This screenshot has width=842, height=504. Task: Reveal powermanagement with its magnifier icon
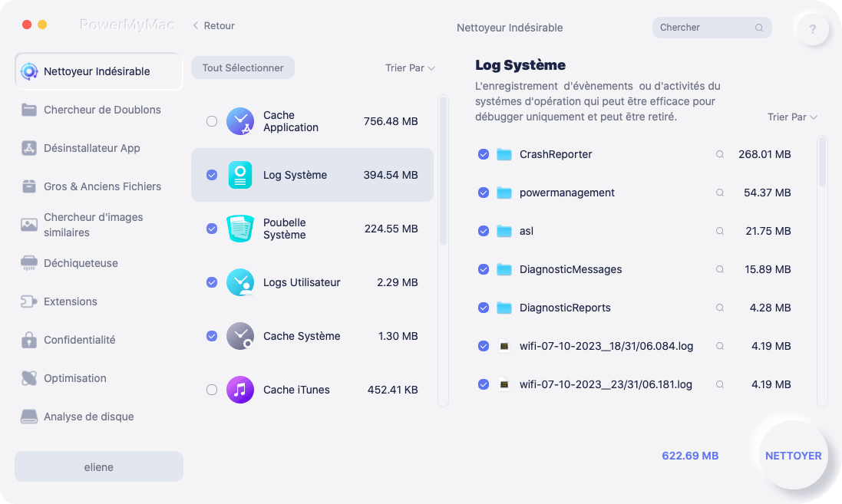tap(719, 193)
